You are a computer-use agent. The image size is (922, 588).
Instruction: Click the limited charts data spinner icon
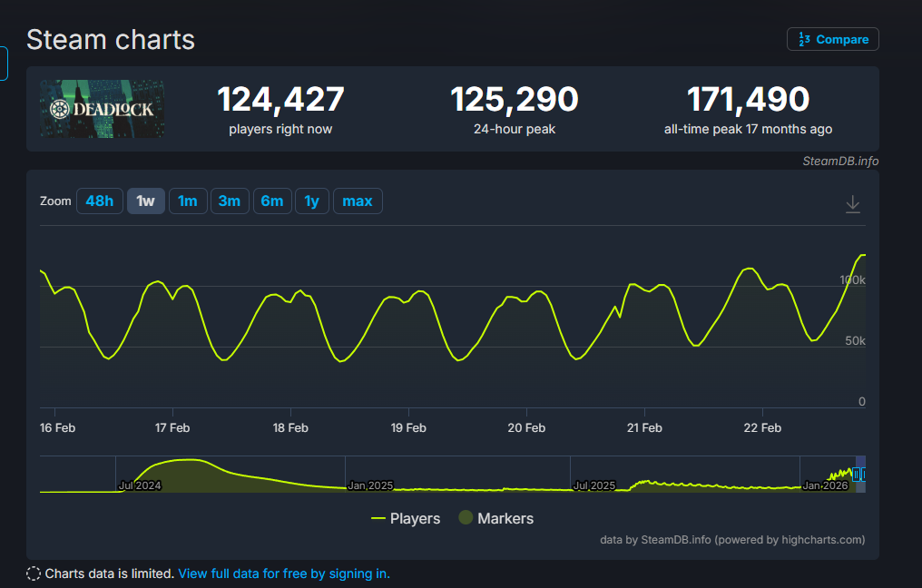[34, 573]
